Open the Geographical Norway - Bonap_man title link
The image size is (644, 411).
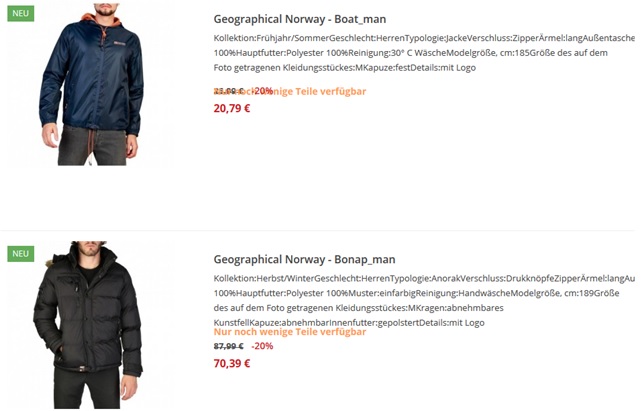click(304, 259)
